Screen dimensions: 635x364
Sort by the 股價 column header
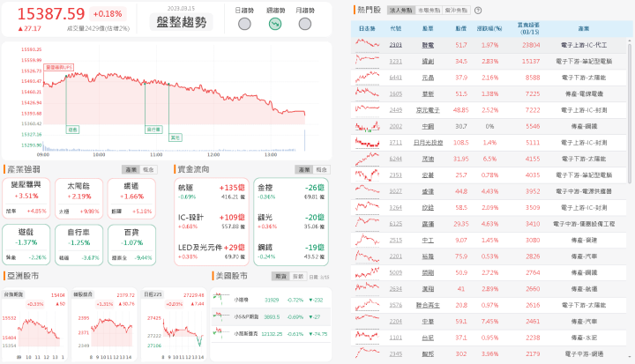click(461, 28)
